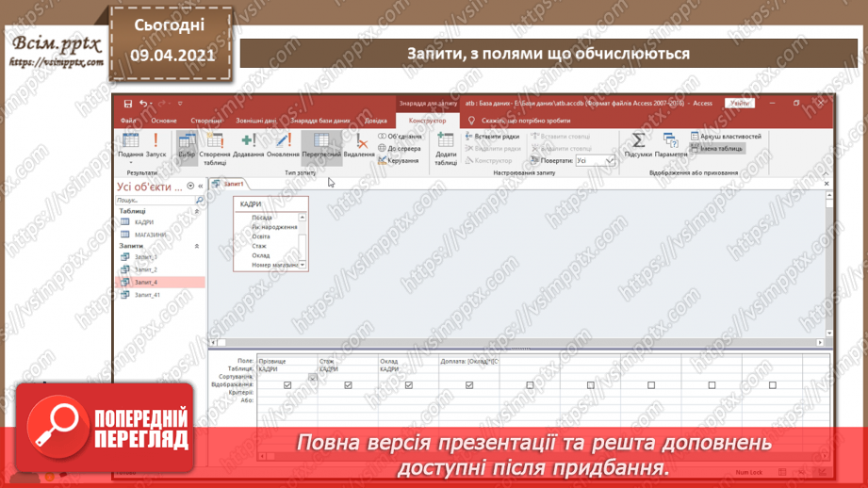Click the Створення таблиці icon

tap(214, 144)
